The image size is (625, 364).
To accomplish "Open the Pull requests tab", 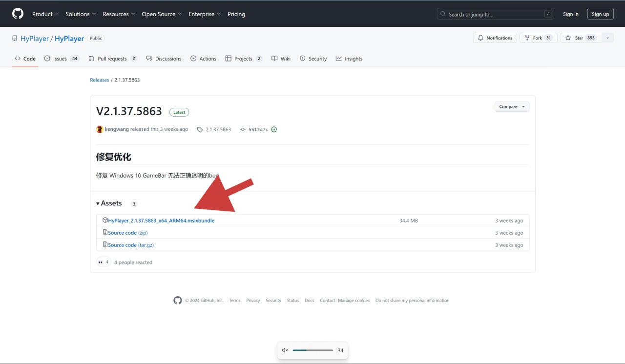I will pyautogui.click(x=113, y=59).
